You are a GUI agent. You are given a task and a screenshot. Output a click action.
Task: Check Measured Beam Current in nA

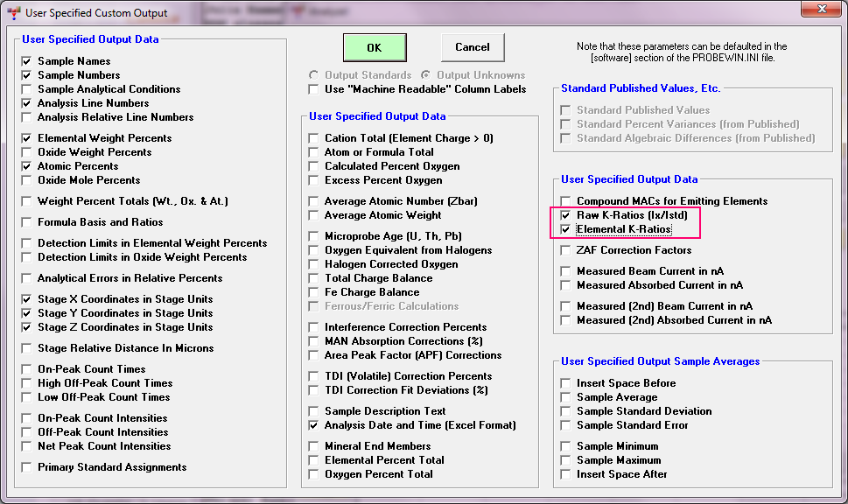point(566,271)
